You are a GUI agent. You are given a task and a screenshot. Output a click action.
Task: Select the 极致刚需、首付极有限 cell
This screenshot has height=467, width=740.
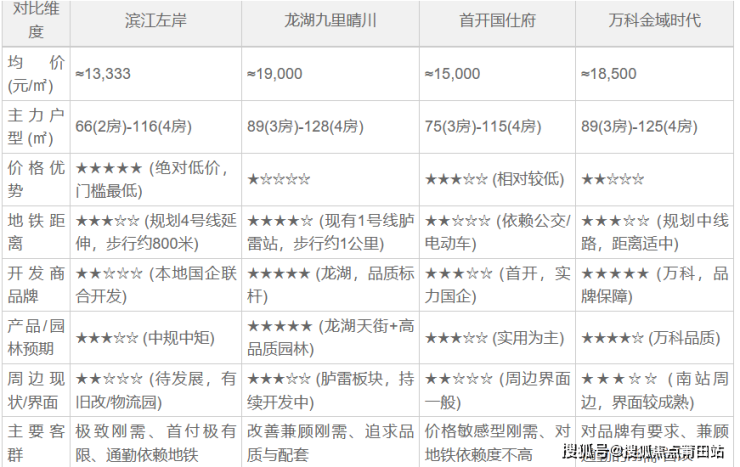(156, 442)
